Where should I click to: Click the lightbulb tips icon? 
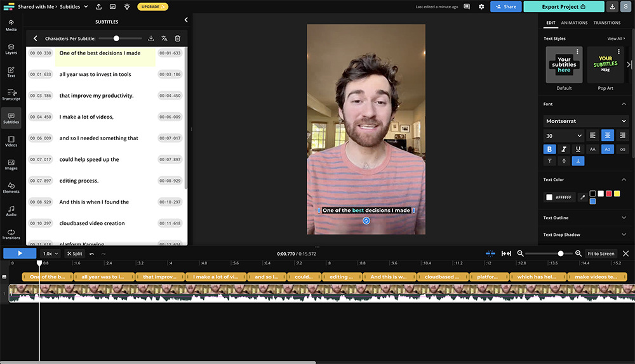(127, 6)
